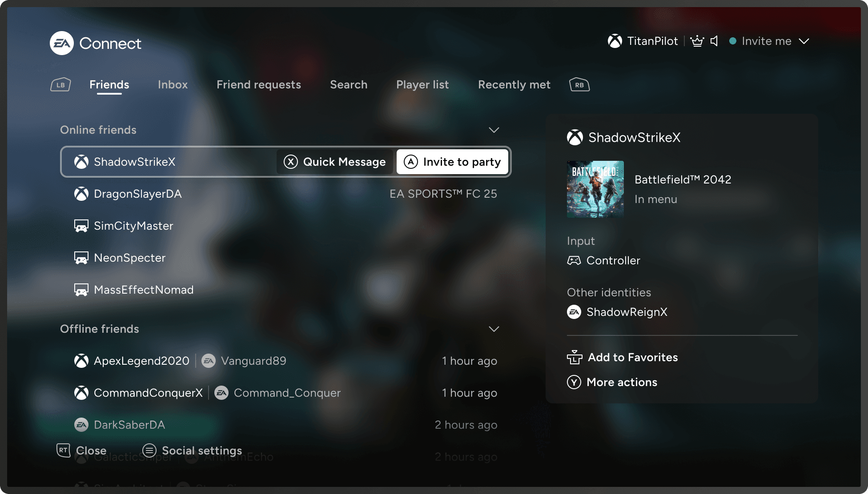Select ShadowStrikeX in the friends list
The height and width of the screenshot is (494, 868).
(285, 162)
